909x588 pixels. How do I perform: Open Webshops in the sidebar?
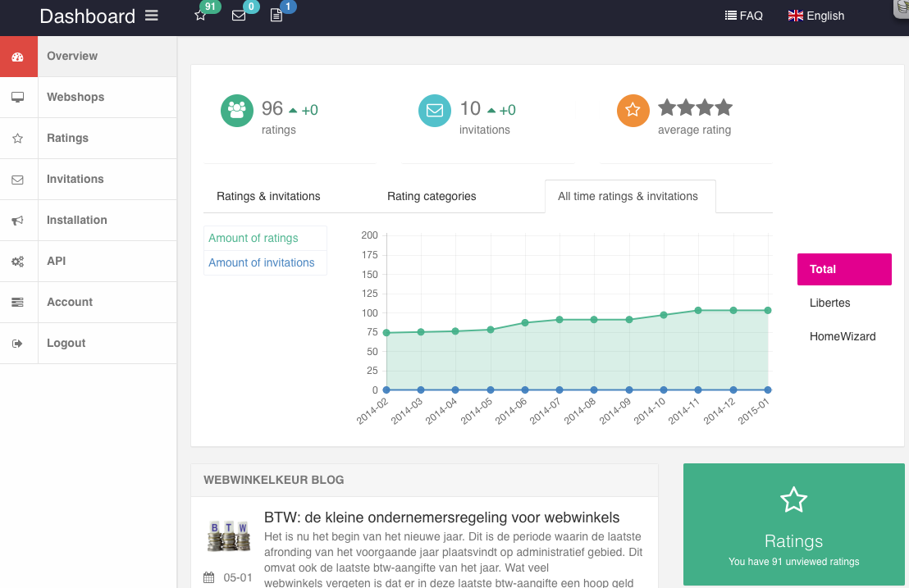(x=75, y=97)
